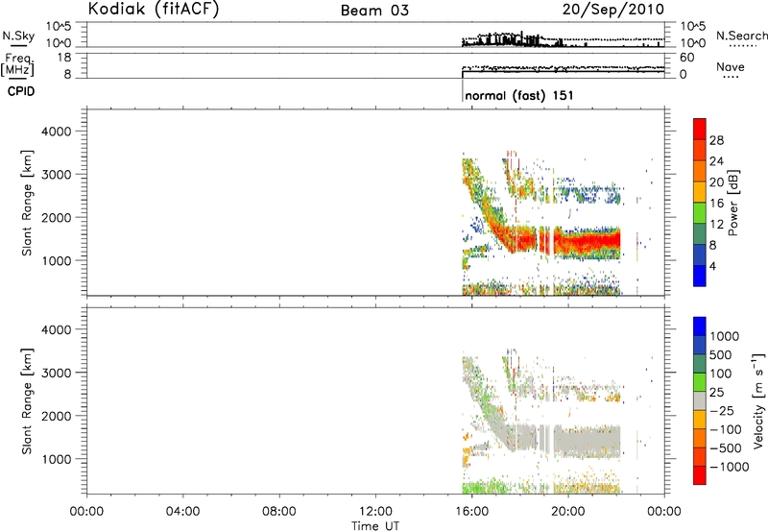Screen dimensions: 768x532
Task: Click the "−500" Velocity colorbar label
Action: pos(726,447)
